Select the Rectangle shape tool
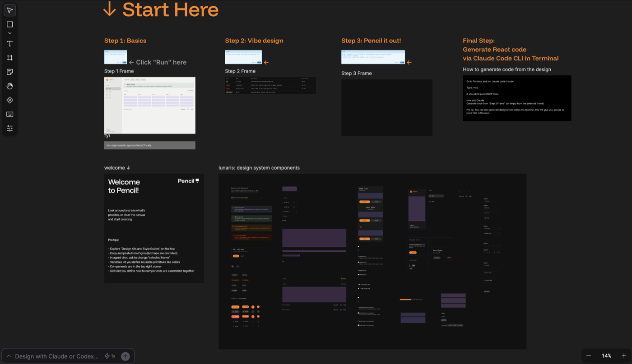632x364 pixels. tap(10, 24)
